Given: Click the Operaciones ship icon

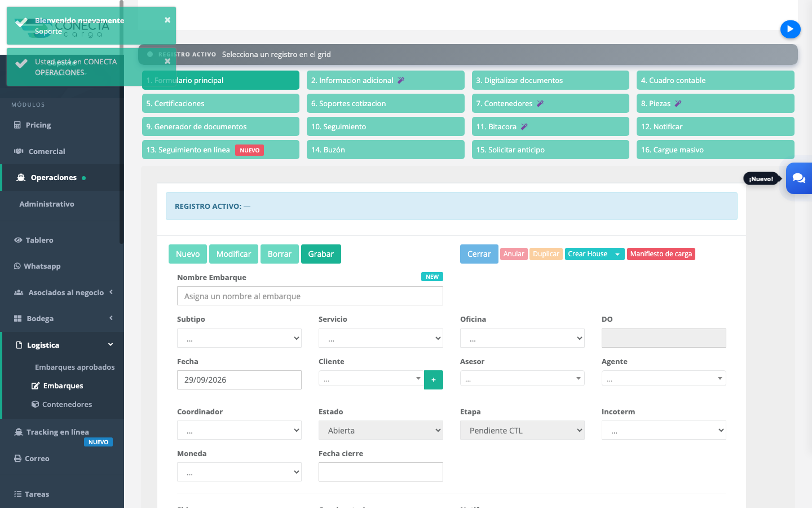Looking at the screenshot, I should pyautogui.click(x=21, y=177).
